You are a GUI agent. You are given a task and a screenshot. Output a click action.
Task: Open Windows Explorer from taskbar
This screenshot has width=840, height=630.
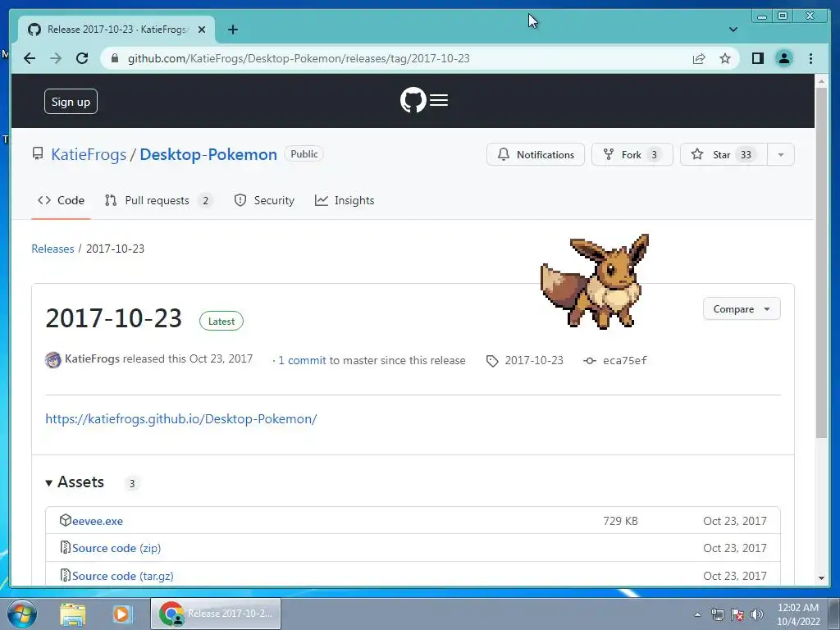click(73, 614)
